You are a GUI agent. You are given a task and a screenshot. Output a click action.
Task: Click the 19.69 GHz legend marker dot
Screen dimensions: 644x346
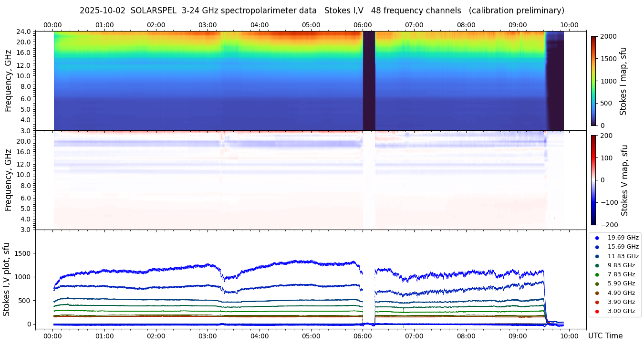click(x=597, y=238)
